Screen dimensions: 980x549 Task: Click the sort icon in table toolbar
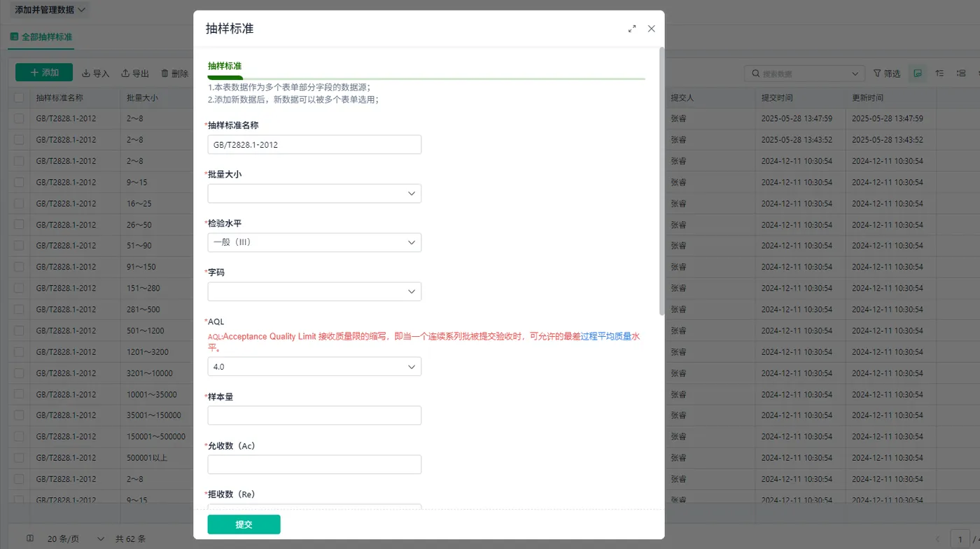pos(940,74)
